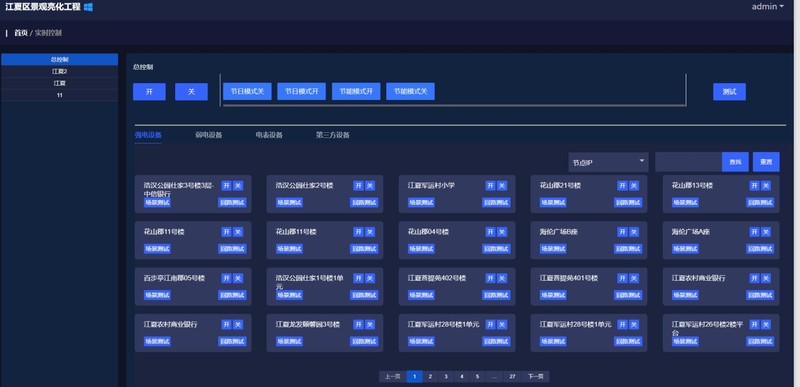Select 江夏2 in the left sidebar
800x387 pixels.
click(x=60, y=71)
